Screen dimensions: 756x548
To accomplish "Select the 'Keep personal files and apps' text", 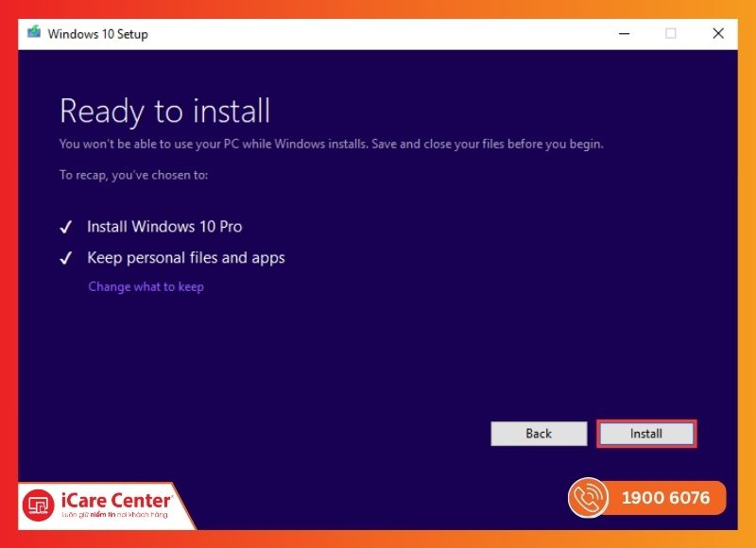I will 185,258.
